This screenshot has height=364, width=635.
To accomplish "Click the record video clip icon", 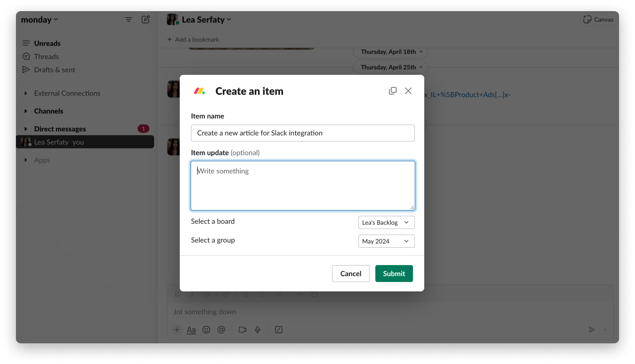I will point(243,330).
